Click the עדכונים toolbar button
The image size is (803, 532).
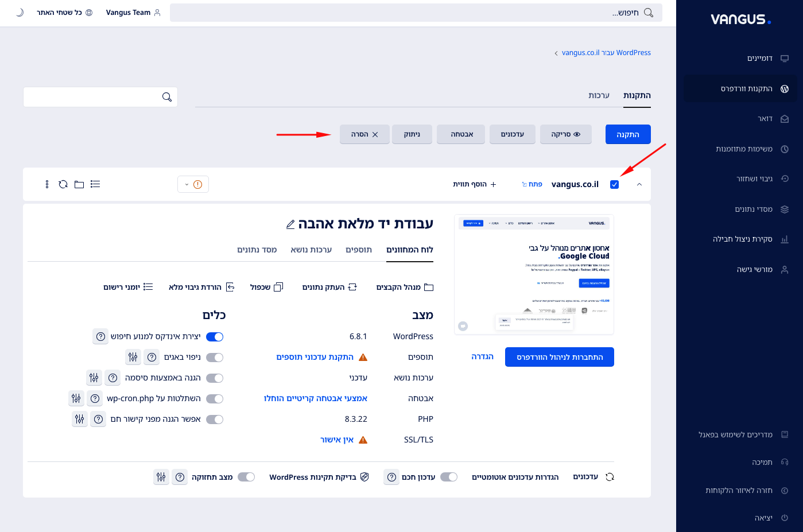point(513,134)
